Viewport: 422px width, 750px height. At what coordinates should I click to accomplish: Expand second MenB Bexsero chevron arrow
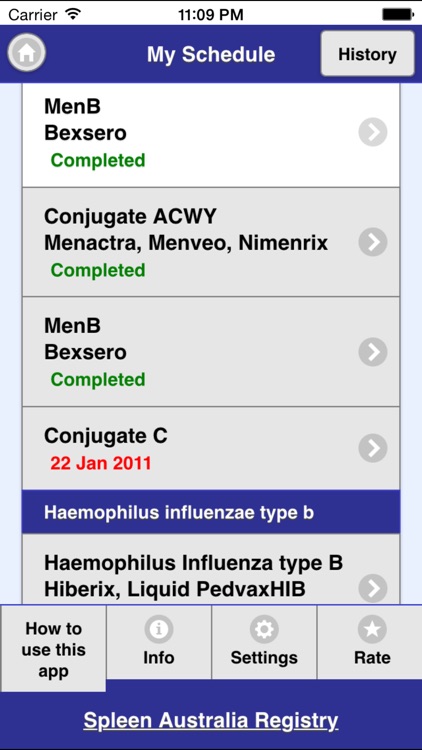tap(373, 352)
